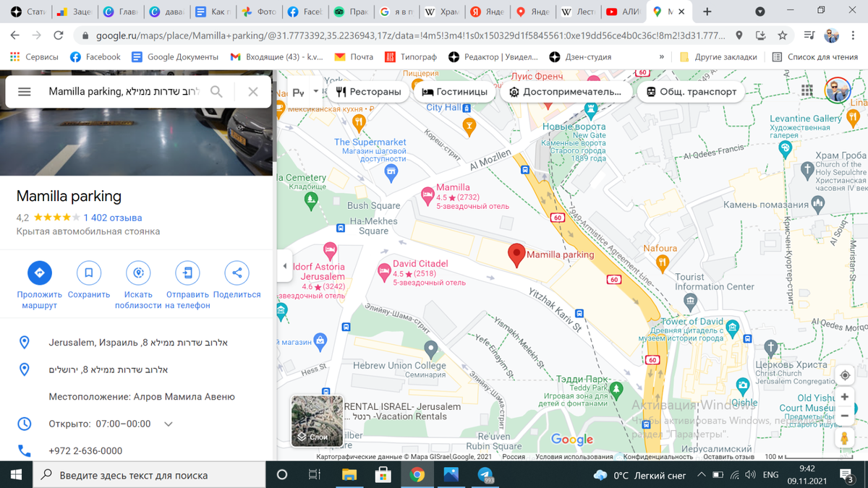
Task: Click The Supermarket map marker
Action: coord(391,172)
